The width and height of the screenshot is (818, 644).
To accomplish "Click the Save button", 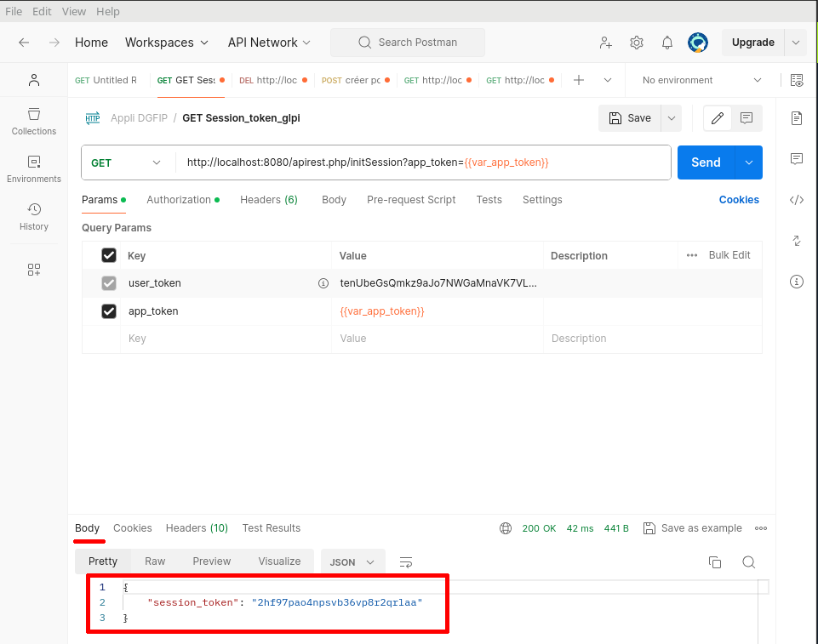I will (x=630, y=118).
